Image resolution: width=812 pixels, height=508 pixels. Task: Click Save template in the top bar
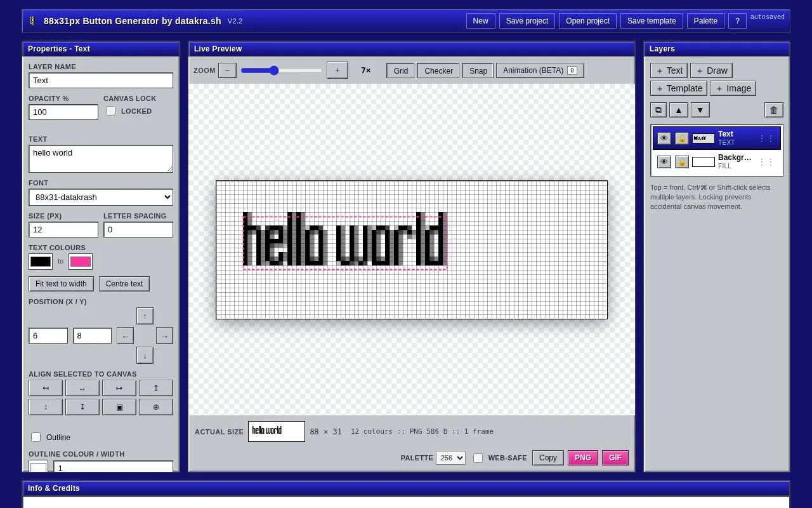pyautogui.click(x=652, y=21)
